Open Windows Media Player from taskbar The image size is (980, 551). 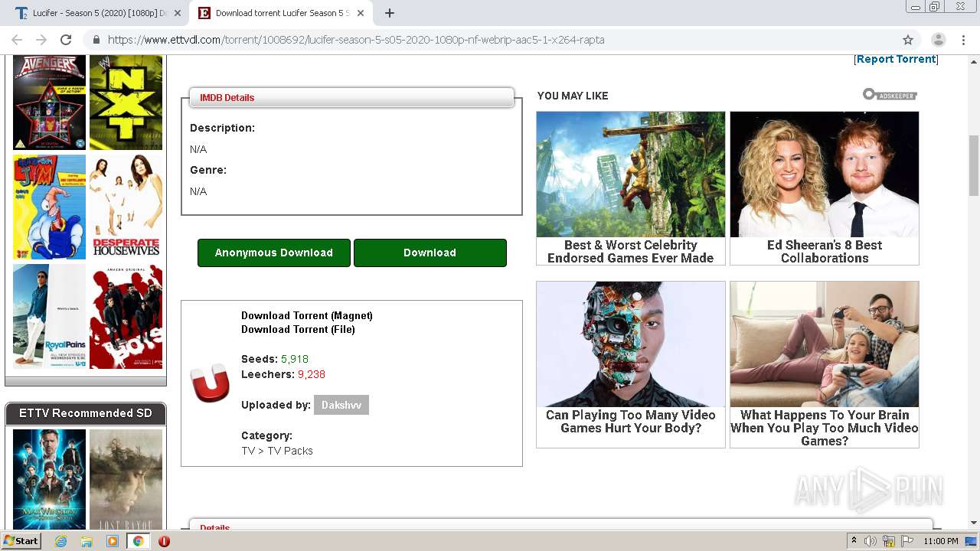[113, 541]
